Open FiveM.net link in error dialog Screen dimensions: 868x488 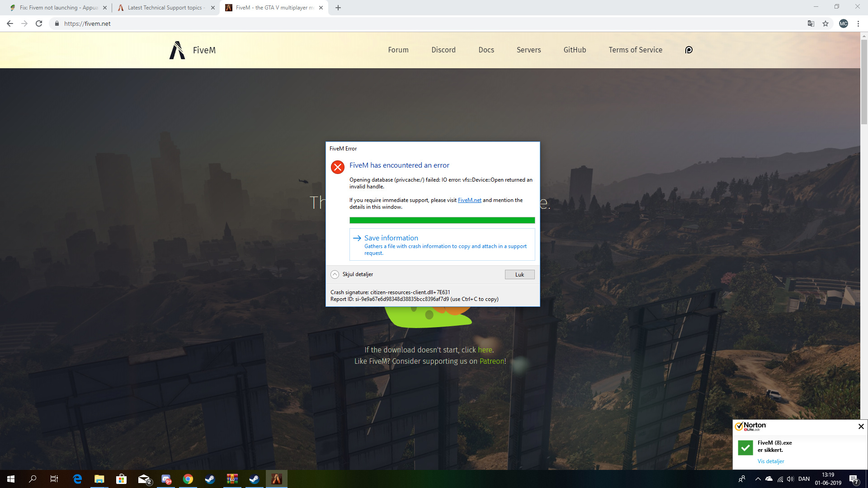point(469,200)
